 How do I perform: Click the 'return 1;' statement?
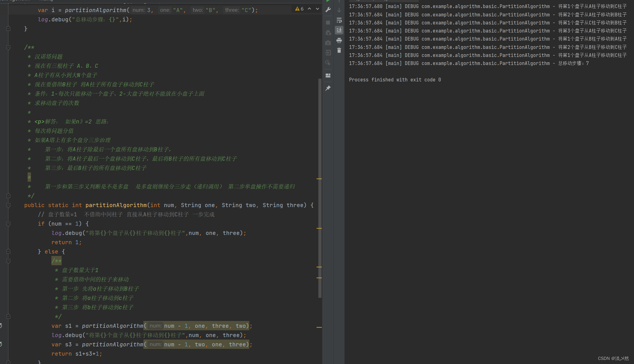(x=67, y=242)
